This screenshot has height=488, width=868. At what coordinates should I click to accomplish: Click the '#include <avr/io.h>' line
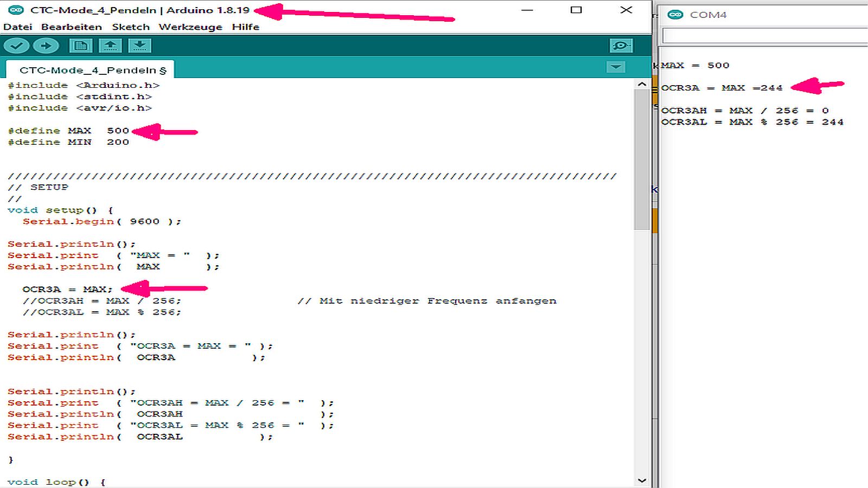click(x=80, y=108)
